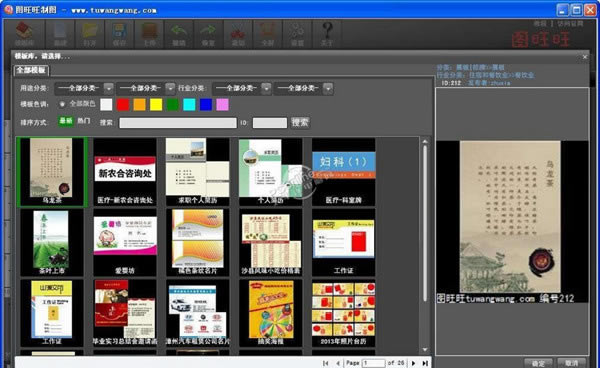
Task: Click the template list vertical scrollbar thumb
Action: point(425,223)
